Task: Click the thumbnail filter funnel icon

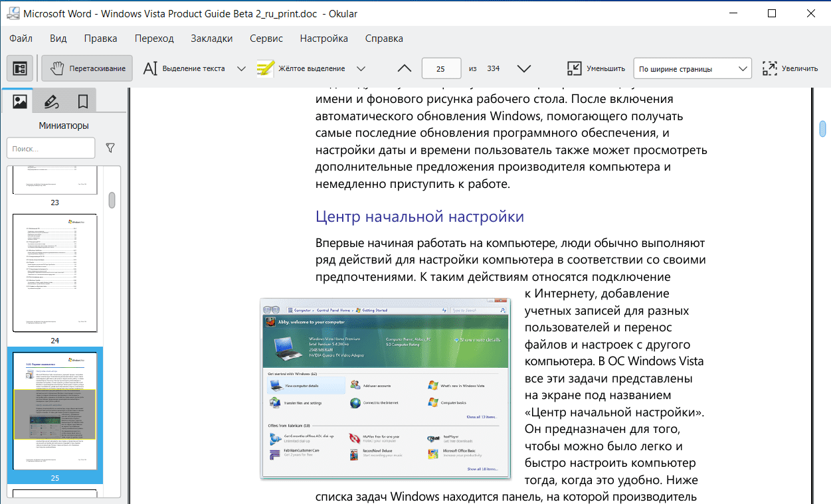Action: click(x=110, y=149)
